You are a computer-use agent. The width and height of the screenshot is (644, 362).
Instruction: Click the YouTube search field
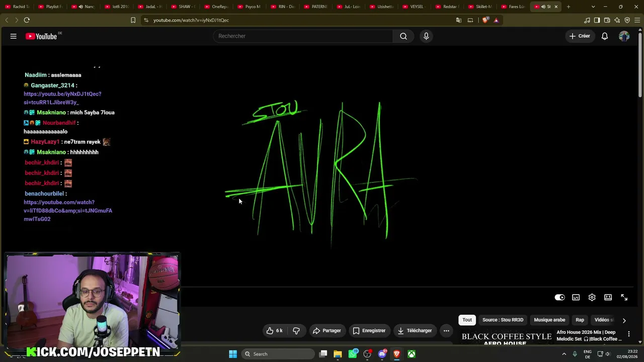click(x=303, y=36)
